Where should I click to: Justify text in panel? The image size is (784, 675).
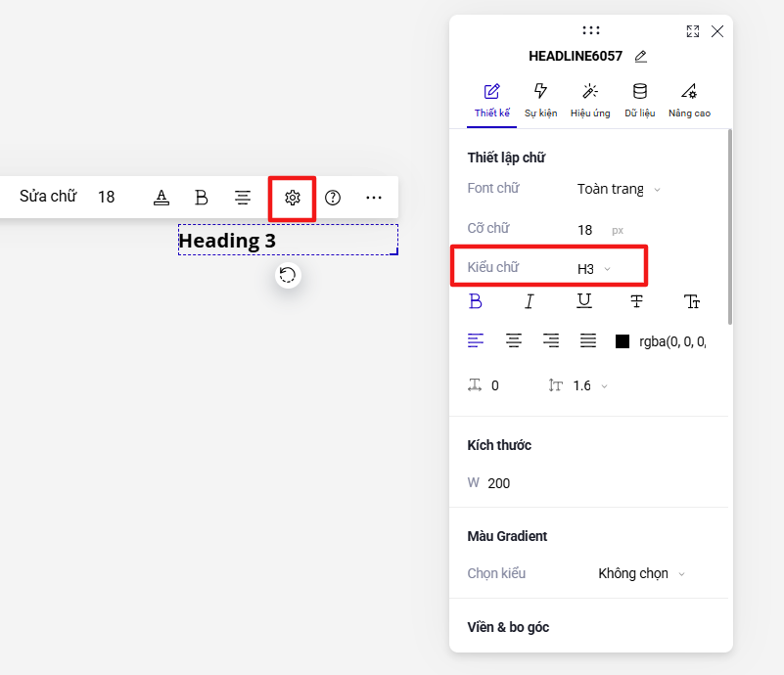pyautogui.click(x=588, y=340)
